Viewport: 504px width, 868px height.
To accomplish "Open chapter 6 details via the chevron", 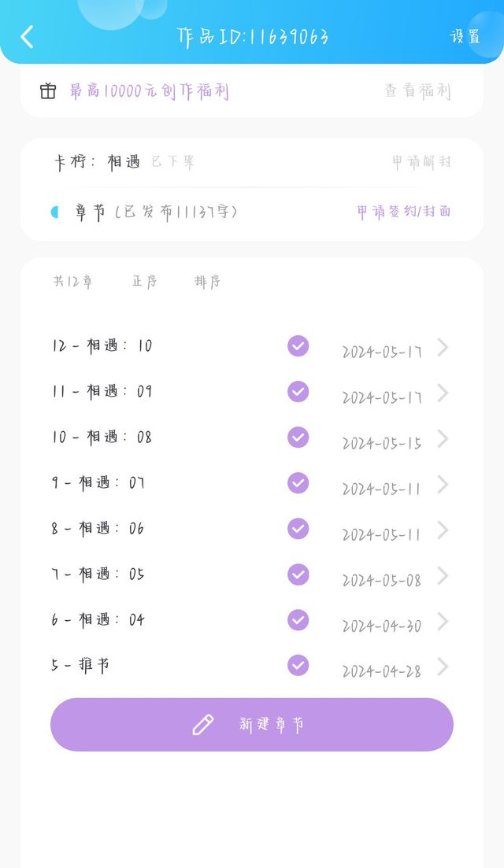I will pyautogui.click(x=443, y=621).
